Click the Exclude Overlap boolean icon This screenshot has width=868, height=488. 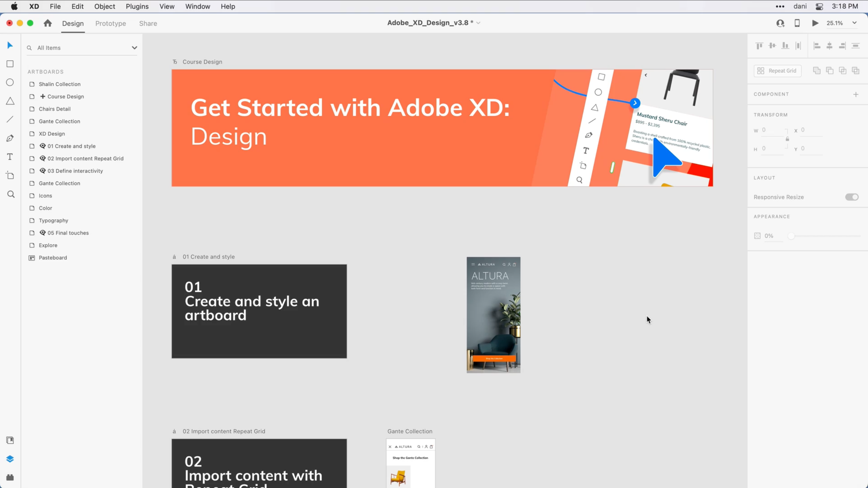855,70
